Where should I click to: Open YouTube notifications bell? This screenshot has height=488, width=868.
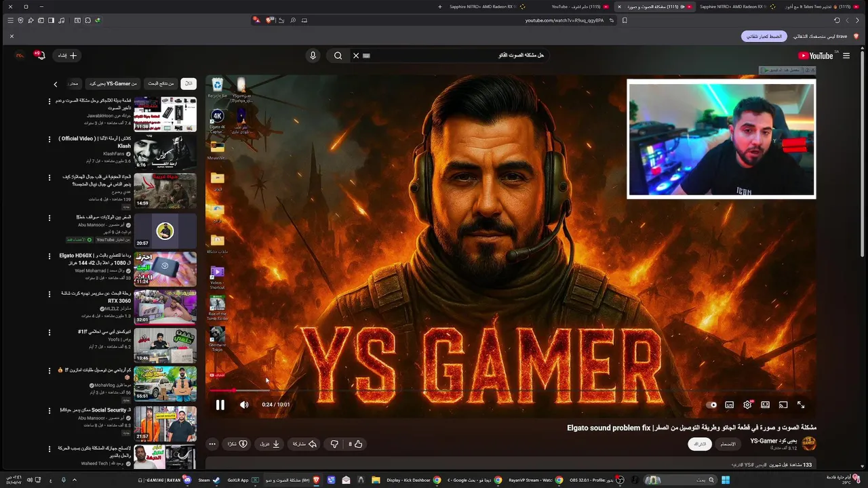click(40, 55)
